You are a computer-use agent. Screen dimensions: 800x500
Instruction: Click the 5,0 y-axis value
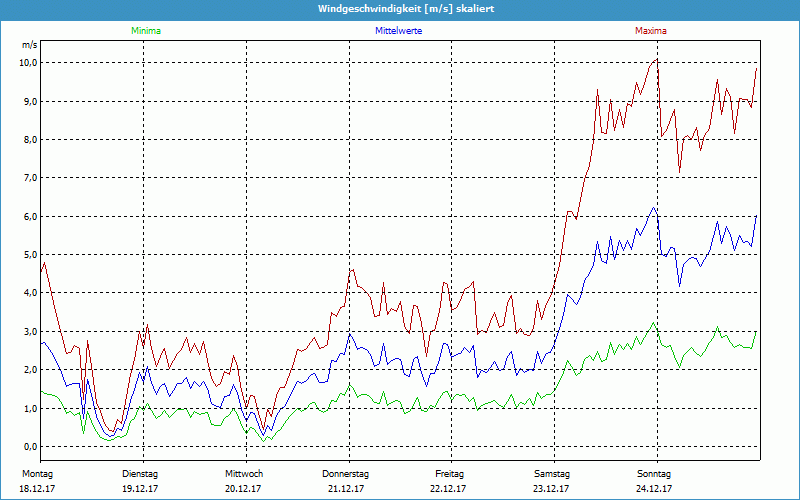[x=29, y=255]
